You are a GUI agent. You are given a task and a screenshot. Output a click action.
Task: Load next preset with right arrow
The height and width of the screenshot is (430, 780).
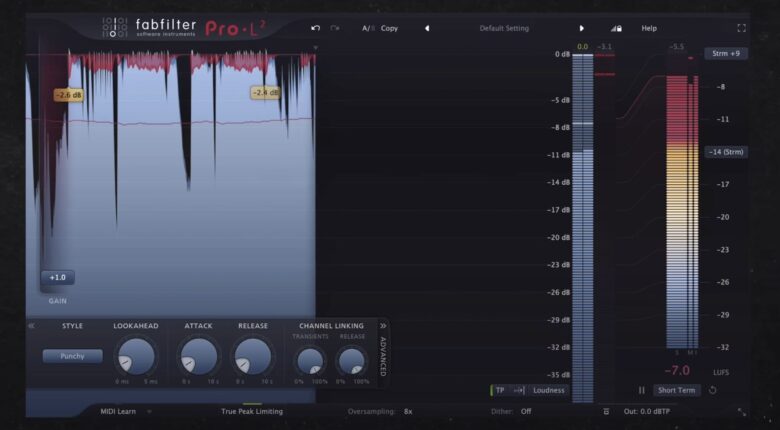click(582, 28)
